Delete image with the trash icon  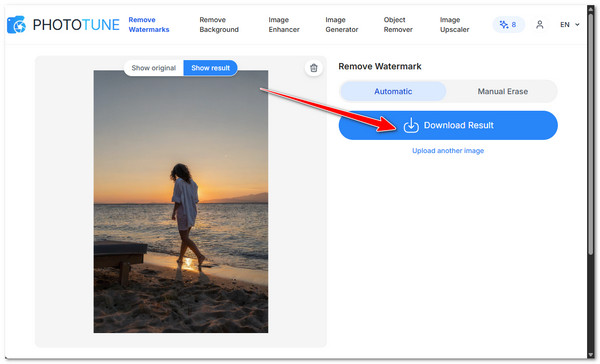pos(313,68)
